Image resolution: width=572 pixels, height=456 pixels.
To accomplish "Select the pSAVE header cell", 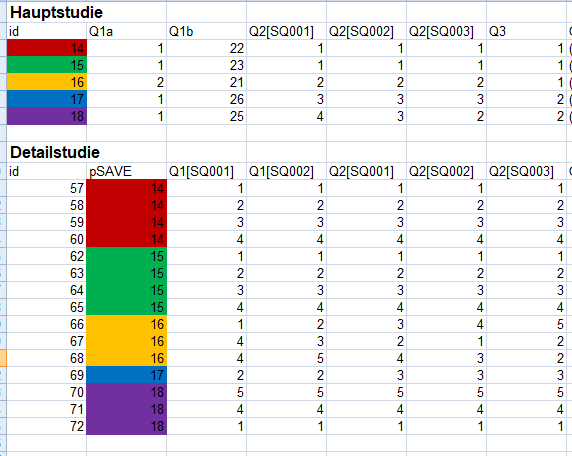I will pyautogui.click(x=127, y=171).
